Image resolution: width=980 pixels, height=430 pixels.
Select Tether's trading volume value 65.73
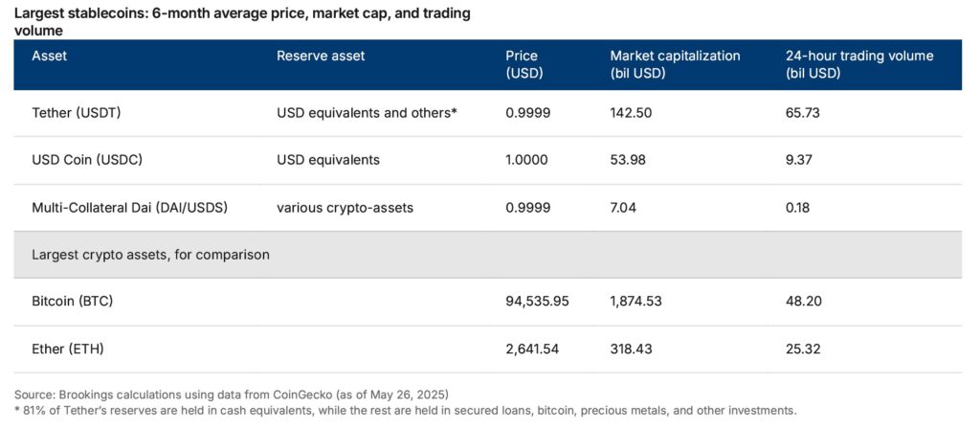click(x=803, y=112)
